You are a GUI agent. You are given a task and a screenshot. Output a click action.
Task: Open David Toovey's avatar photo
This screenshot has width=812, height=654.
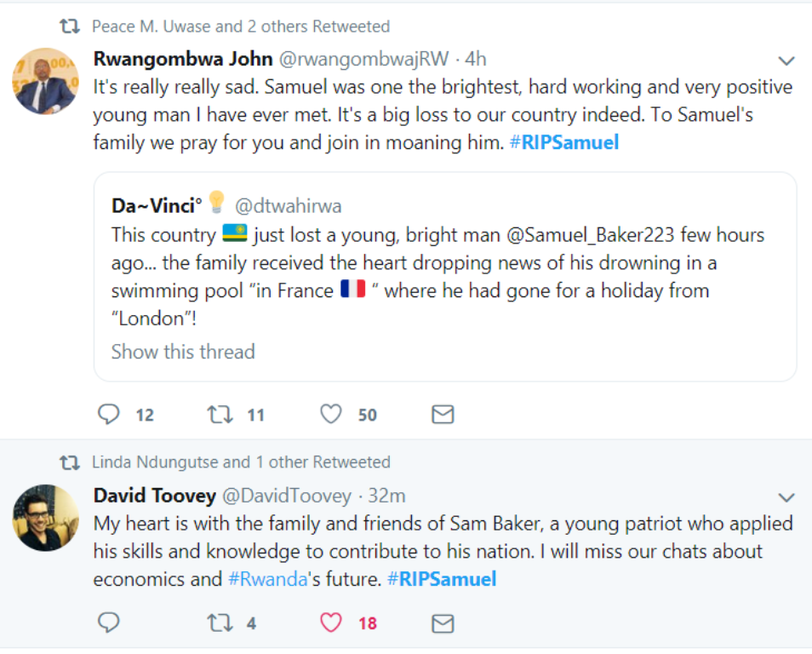[x=46, y=517]
